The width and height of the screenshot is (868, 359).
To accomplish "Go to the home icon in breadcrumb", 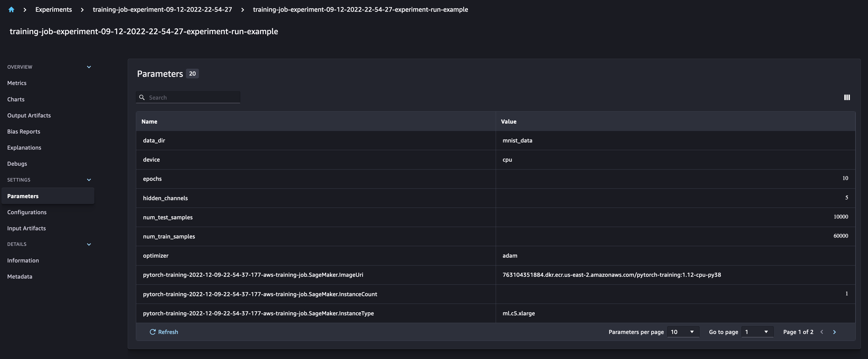I will click(11, 9).
